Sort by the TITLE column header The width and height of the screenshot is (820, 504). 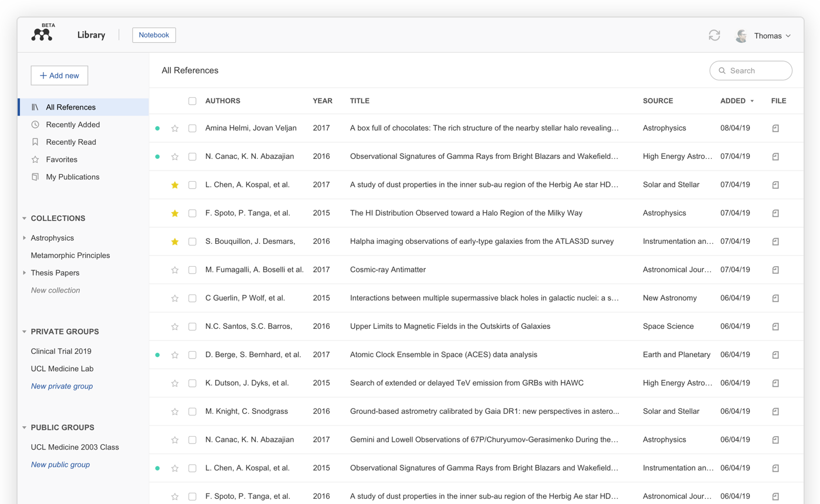(360, 101)
